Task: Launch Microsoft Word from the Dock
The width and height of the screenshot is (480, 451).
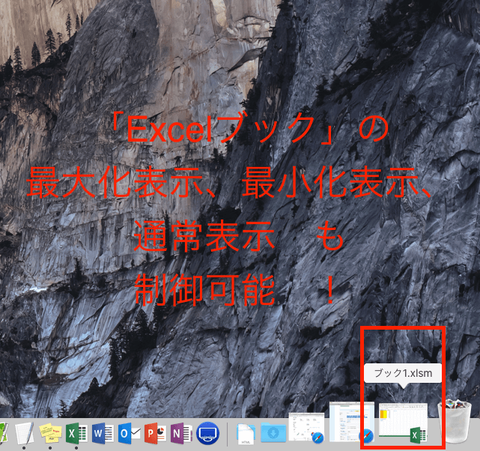Action: coord(103,433)
